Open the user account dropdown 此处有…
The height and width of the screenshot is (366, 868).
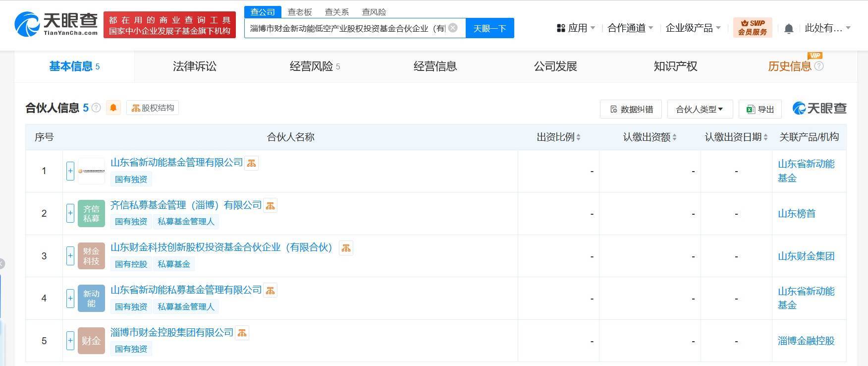tap(827, 28)
